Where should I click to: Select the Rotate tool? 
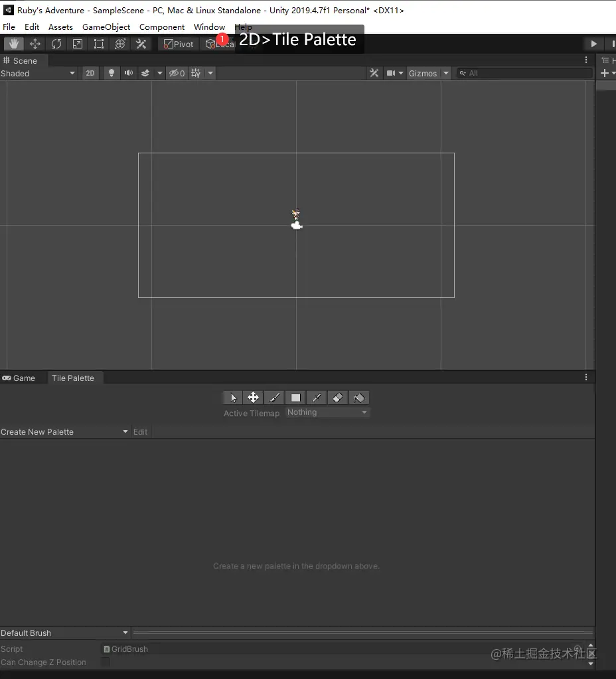(56, 44)
